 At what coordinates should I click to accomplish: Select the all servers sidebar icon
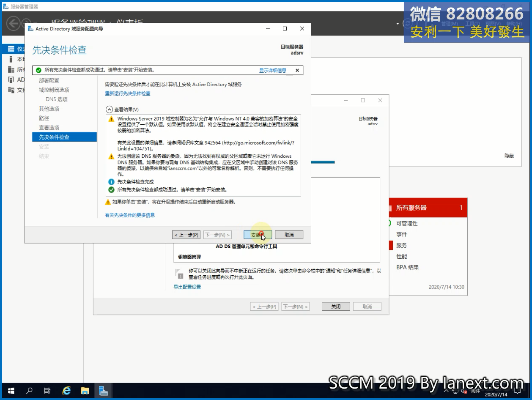click(11, 69)
